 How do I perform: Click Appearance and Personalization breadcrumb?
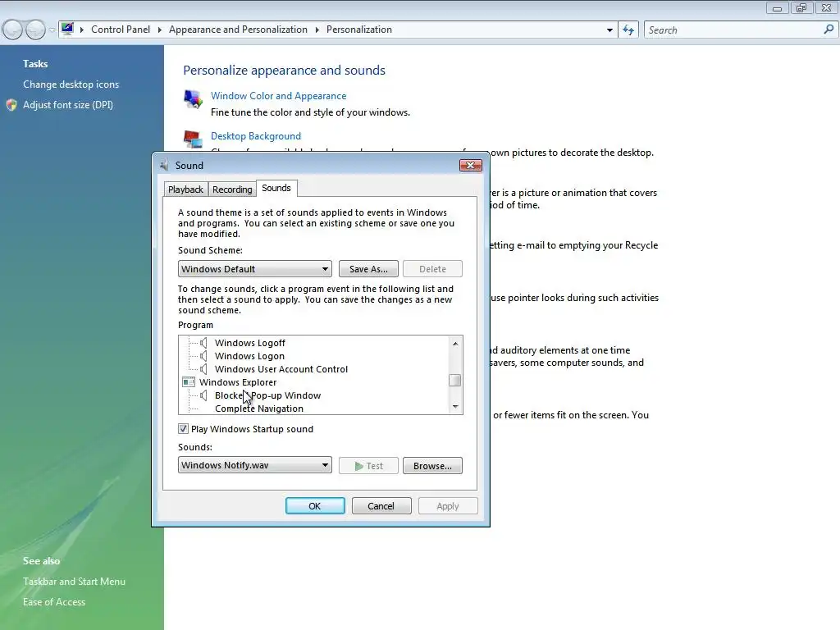238,30
